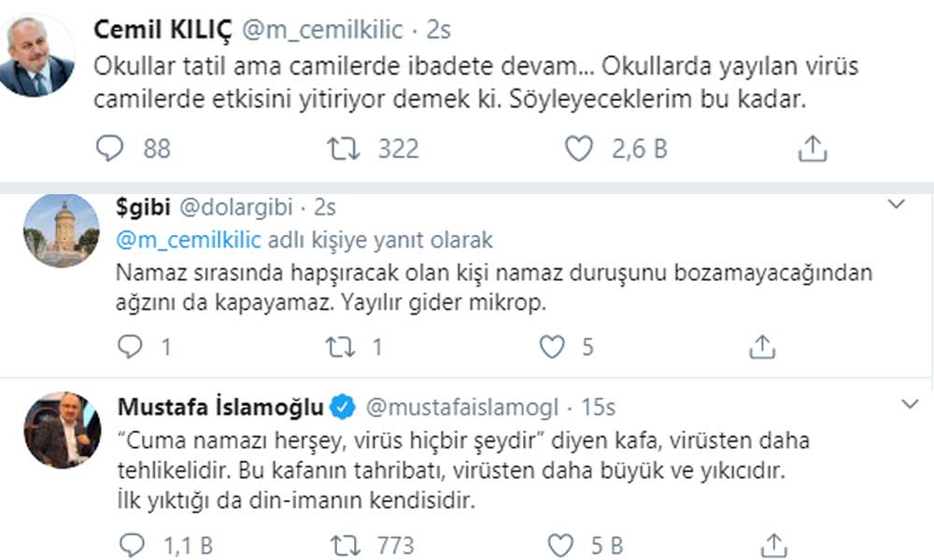Open Mustafa İslamoğlu's avatar photo
934x560 pixels.
61,430
